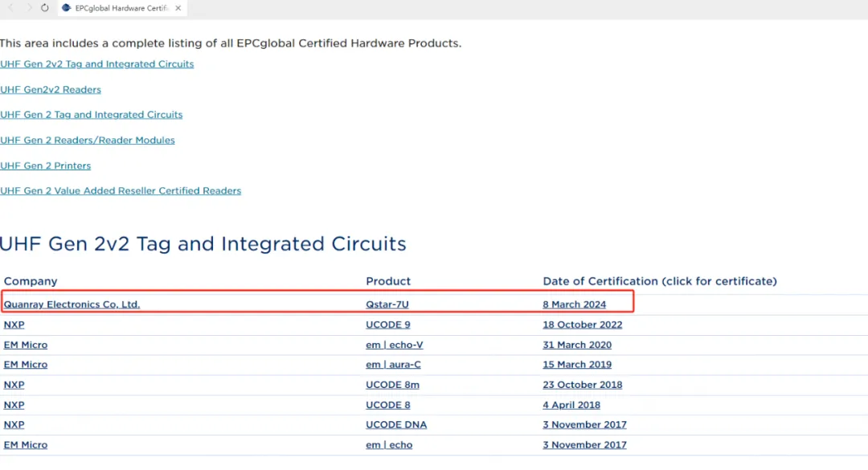This screenshot has height=470, width=868.
Task: View certificate dated 31 March 2020
Action: (x=577, y=345)
